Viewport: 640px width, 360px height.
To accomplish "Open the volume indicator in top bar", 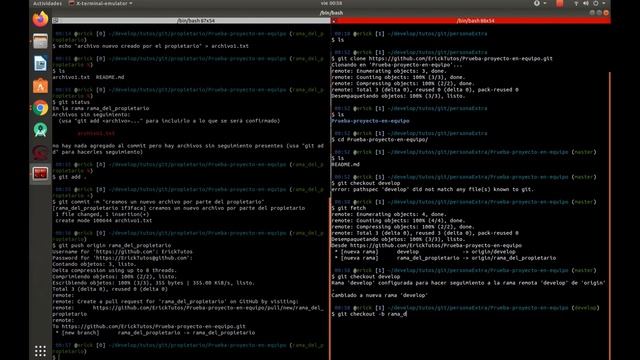I will [586, 3].
